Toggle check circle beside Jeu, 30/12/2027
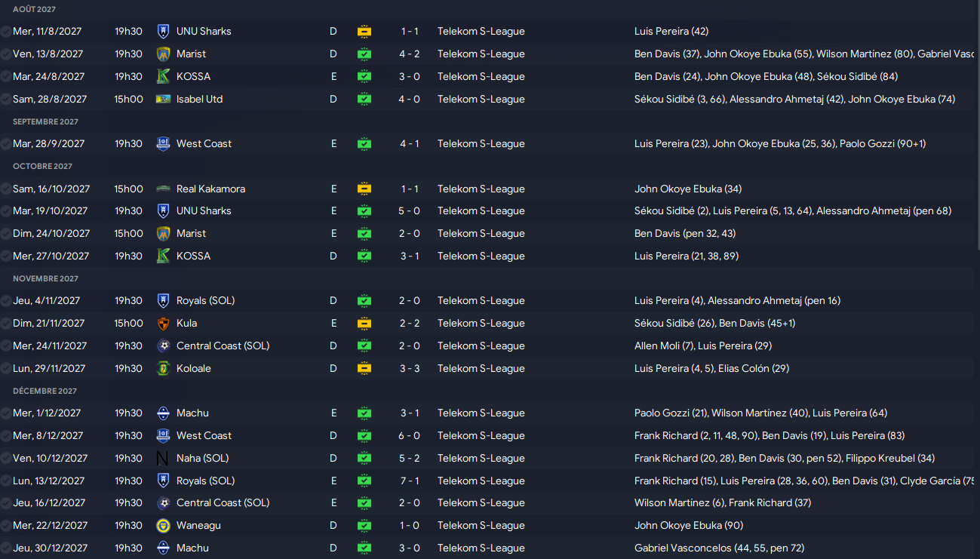The width and height of the screenshot is (980, 559). point(6,548)
